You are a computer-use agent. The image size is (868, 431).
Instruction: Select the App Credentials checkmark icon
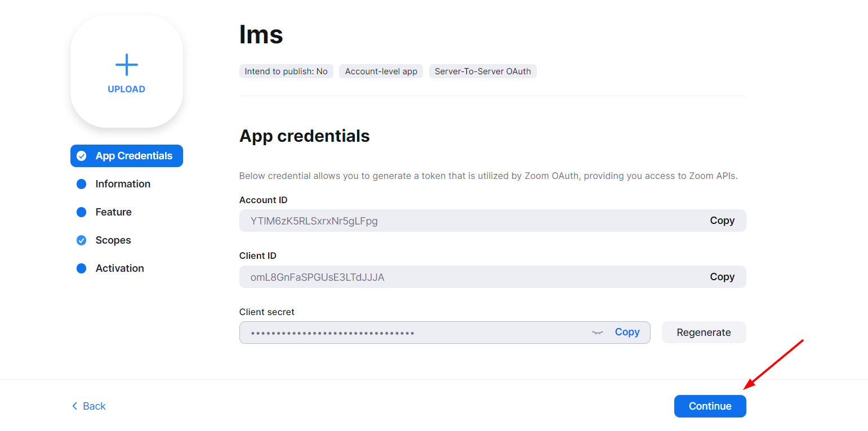(x=81, y=156)
